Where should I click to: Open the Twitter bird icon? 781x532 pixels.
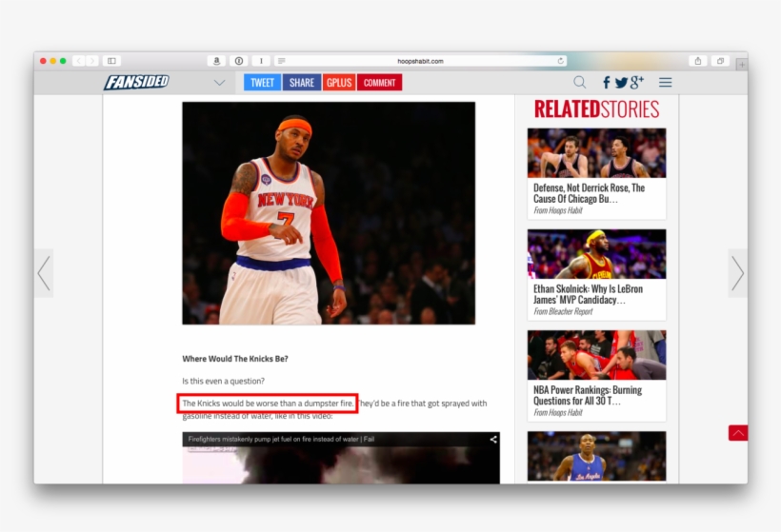[621, 83]
